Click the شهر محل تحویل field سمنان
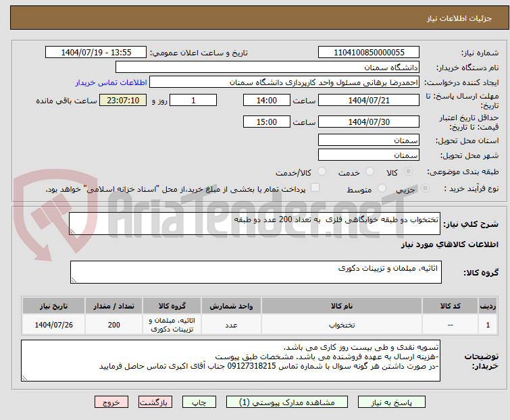Screen dimensions: 510x420 point(369,155)
